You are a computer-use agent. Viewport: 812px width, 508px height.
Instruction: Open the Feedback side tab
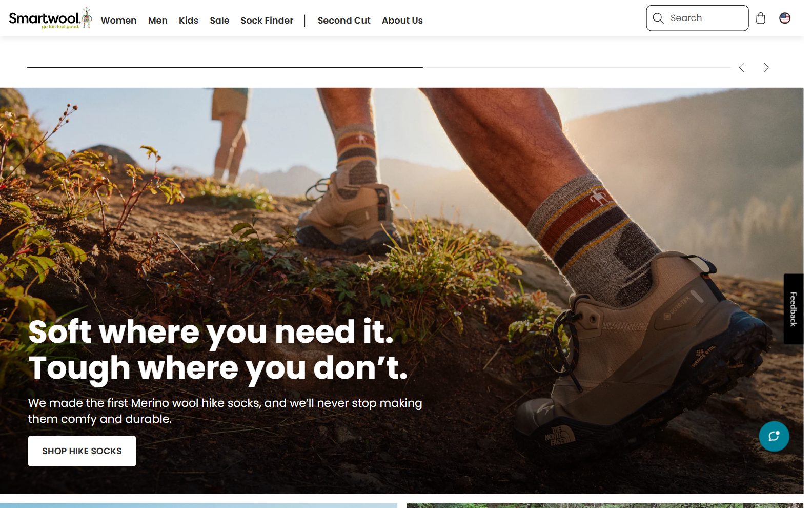[x=793, y=309]
